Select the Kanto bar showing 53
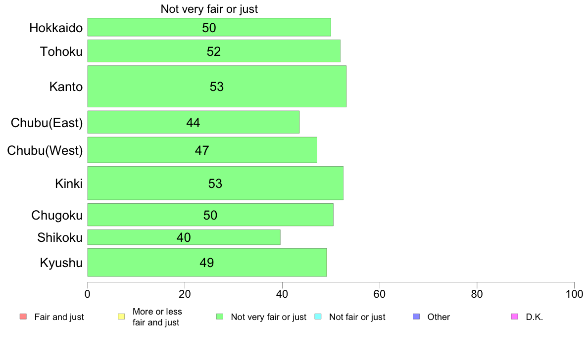 [x=217, y=86]
